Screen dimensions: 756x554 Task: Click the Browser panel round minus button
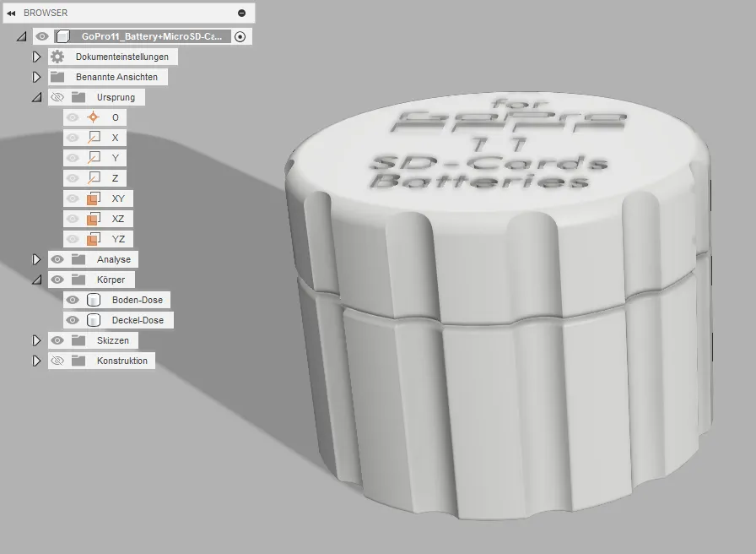(x=241, y=13)
